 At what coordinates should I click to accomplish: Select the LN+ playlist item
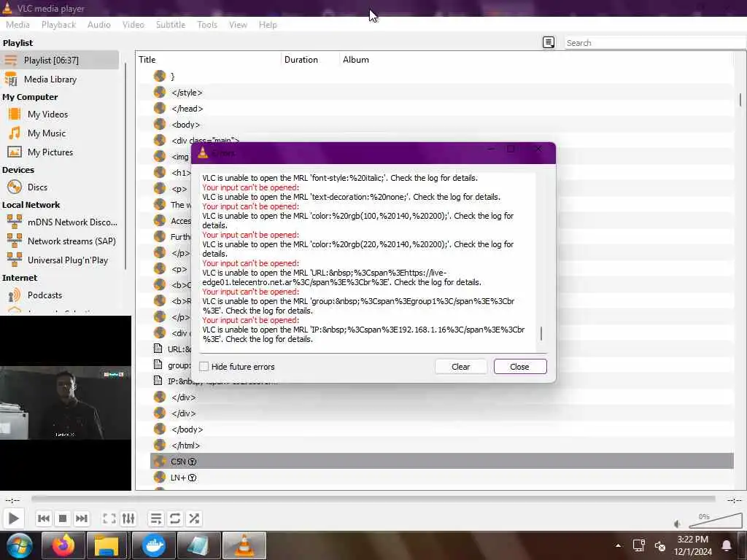coord(441,478)
